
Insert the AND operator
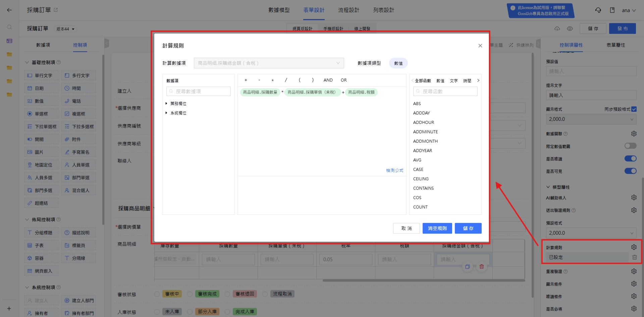click(328, 80)
